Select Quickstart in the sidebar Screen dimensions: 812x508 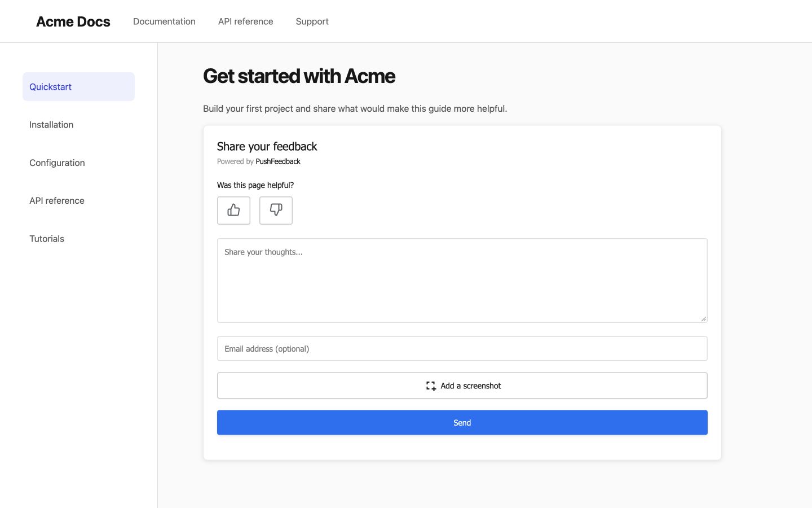(78, 86)
